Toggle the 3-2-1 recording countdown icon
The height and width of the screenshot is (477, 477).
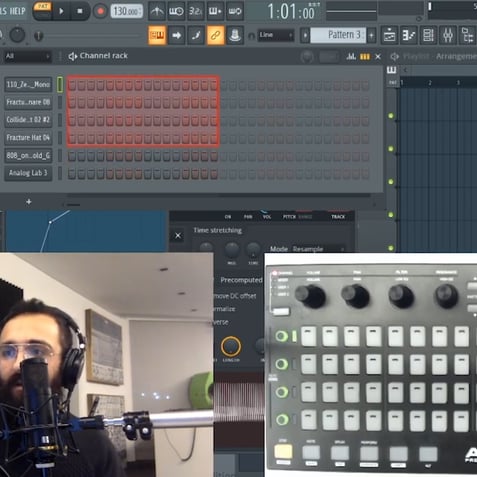pos(195,11)
